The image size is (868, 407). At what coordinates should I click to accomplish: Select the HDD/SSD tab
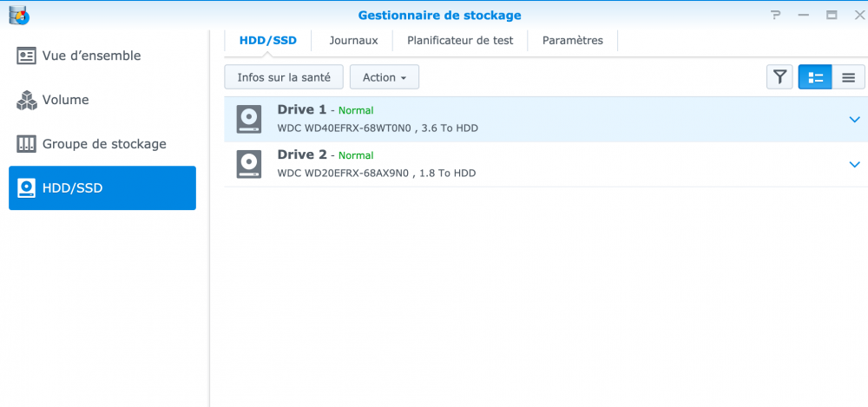pyautogui.click(x=268, y=41)
